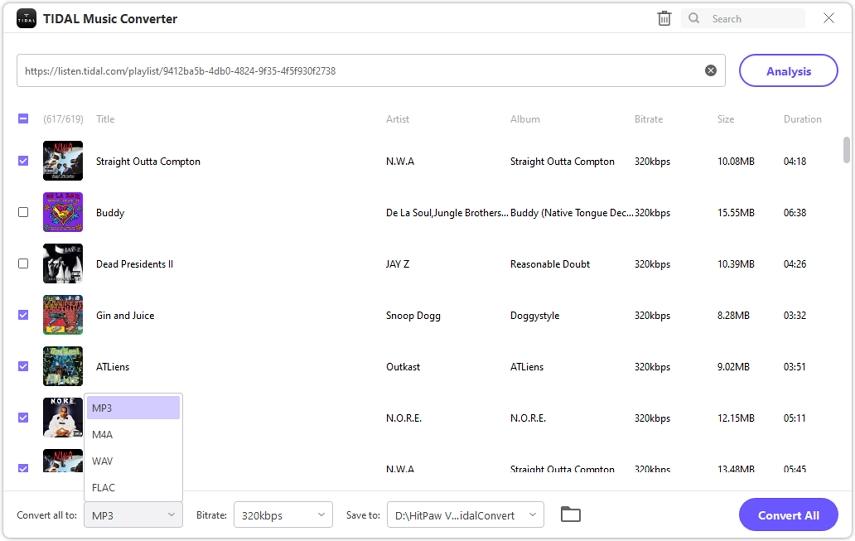Click the title 'Straight Outta Compton'
This screenshot has height=541, width=855.
pos(148,161)
